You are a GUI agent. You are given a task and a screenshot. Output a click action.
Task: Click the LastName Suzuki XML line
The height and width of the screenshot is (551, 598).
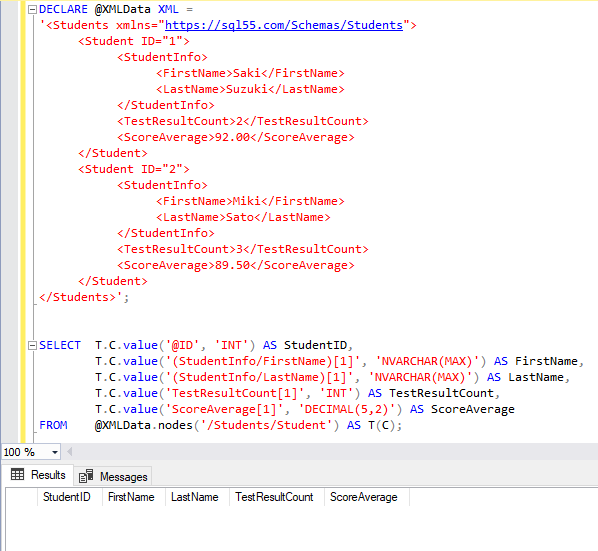[250, 89]
